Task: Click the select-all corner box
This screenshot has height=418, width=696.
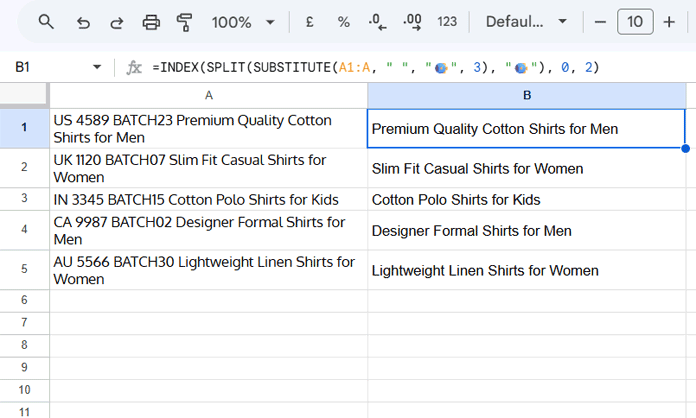Action: point(24,95)
